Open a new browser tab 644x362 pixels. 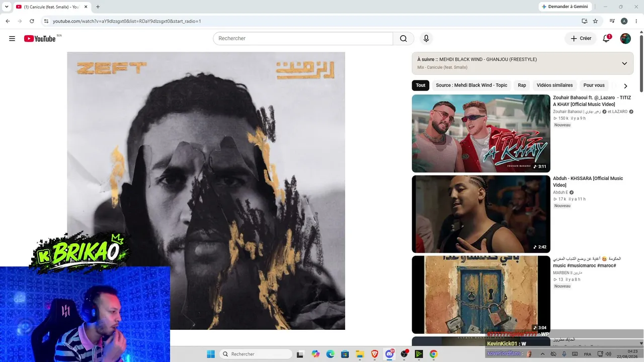[98, 7]
